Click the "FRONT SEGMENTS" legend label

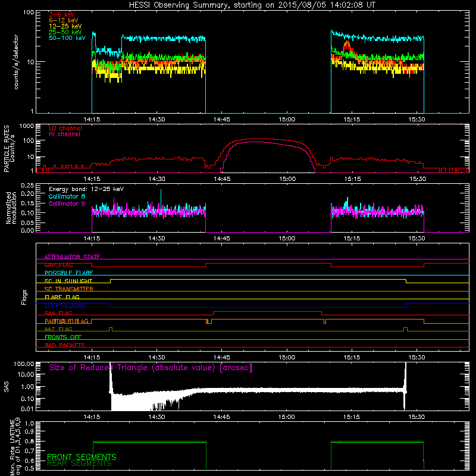pos(82,457)
